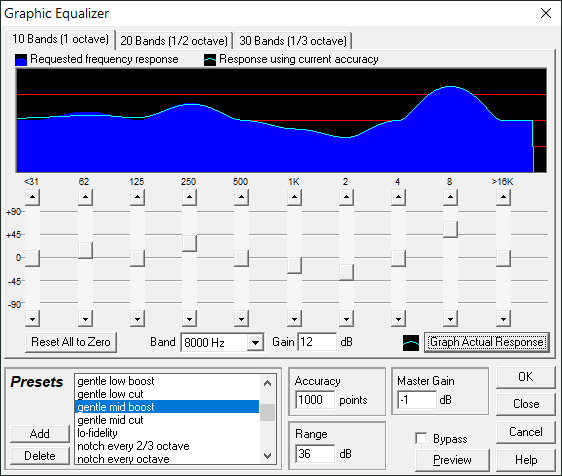
Task: Click the up arrow above the 2 band slider
Action: pyautogui.click(x=346, y=197)
